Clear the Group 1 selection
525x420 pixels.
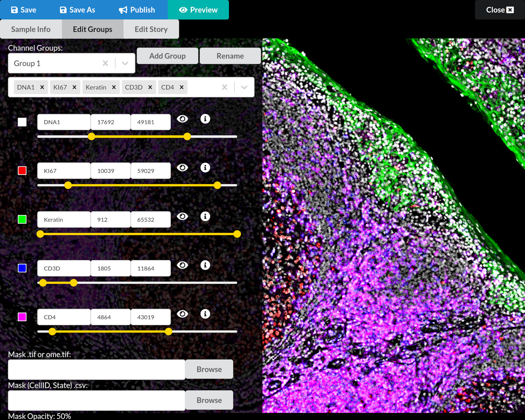105,63
